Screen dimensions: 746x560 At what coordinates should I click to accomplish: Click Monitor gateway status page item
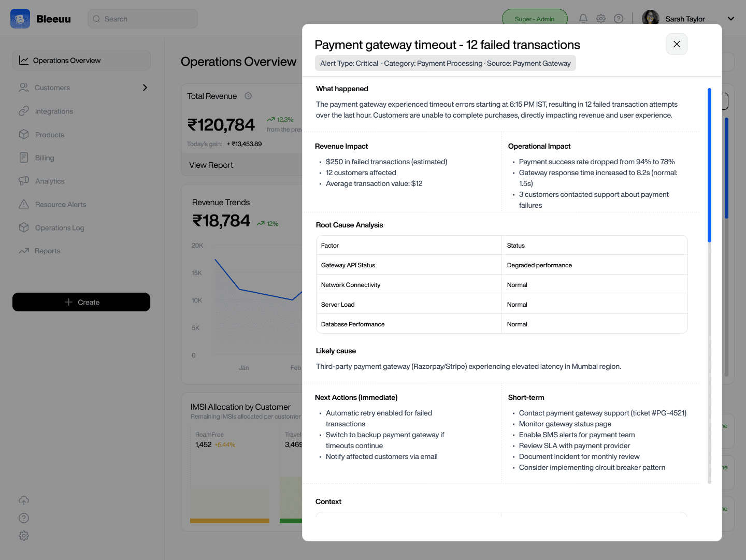pyautogui.click(x=565, y=424)
